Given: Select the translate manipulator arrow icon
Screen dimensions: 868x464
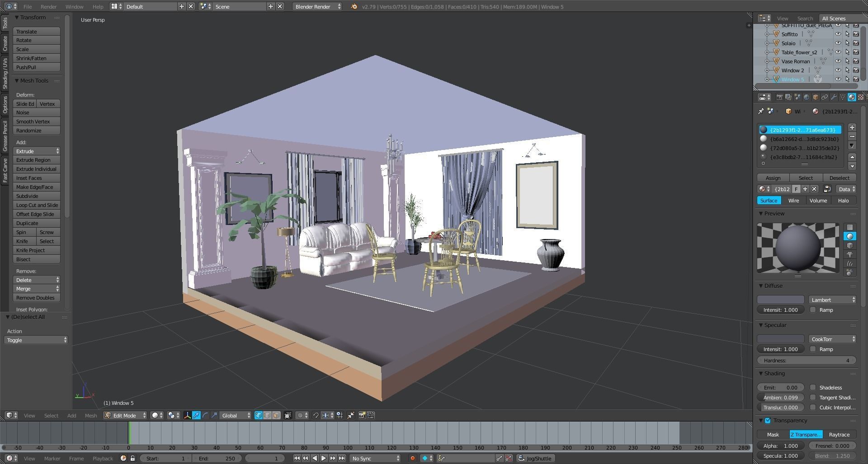Looking at the screenshot, I should pyautogui.click(x=196, y=415).
